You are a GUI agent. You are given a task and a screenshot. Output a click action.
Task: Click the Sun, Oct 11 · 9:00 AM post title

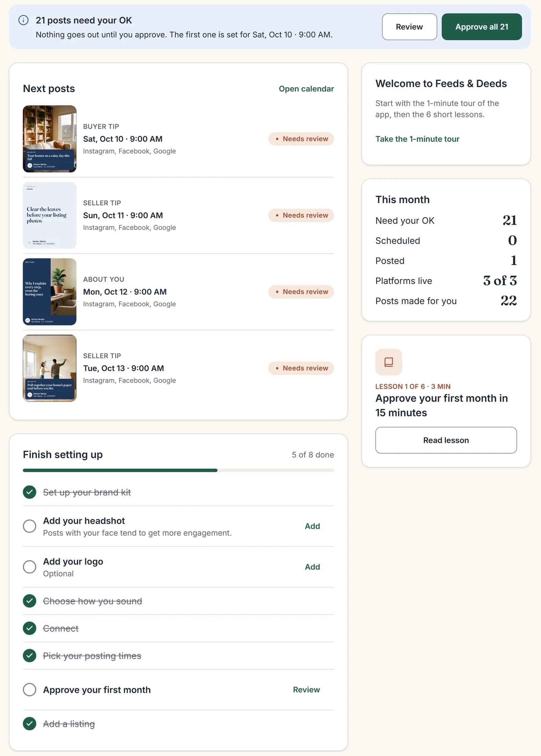click(x=123, y=215)
